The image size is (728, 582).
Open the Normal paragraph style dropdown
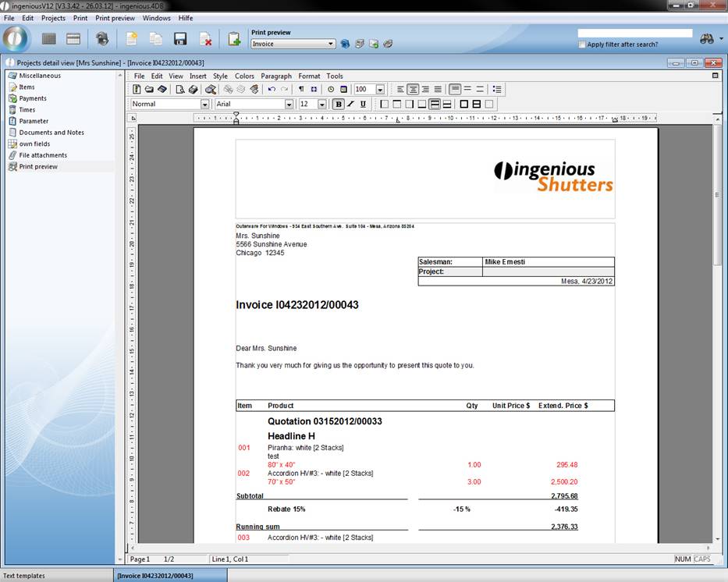point(205,105)
